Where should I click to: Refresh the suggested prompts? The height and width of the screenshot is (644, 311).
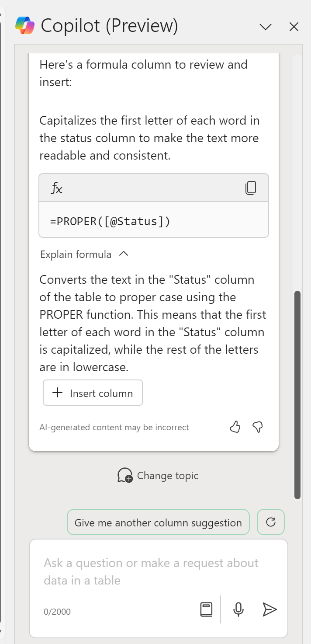pos(271,522)
